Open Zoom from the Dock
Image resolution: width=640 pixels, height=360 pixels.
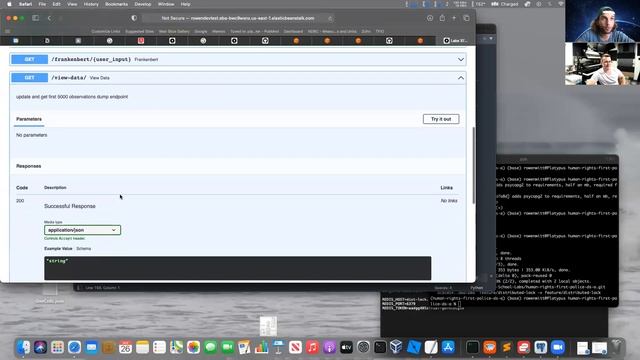[x=558, y=347]
